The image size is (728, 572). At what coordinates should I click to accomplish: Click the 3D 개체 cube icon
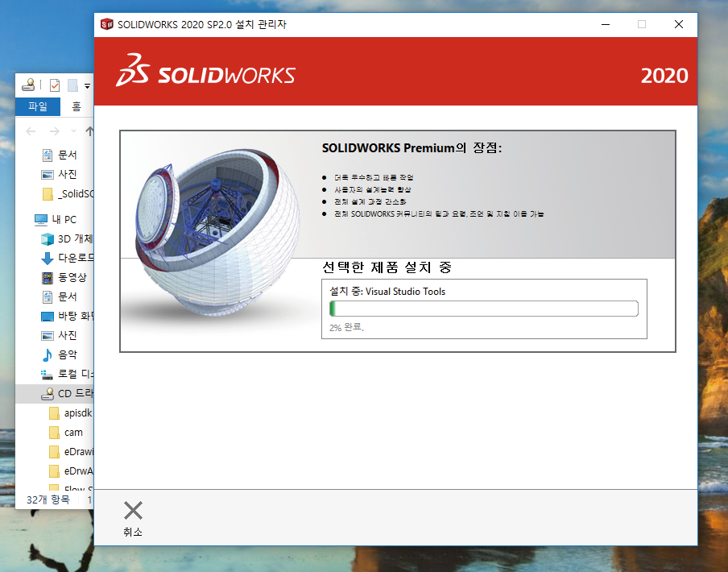(x=48, y=239)
